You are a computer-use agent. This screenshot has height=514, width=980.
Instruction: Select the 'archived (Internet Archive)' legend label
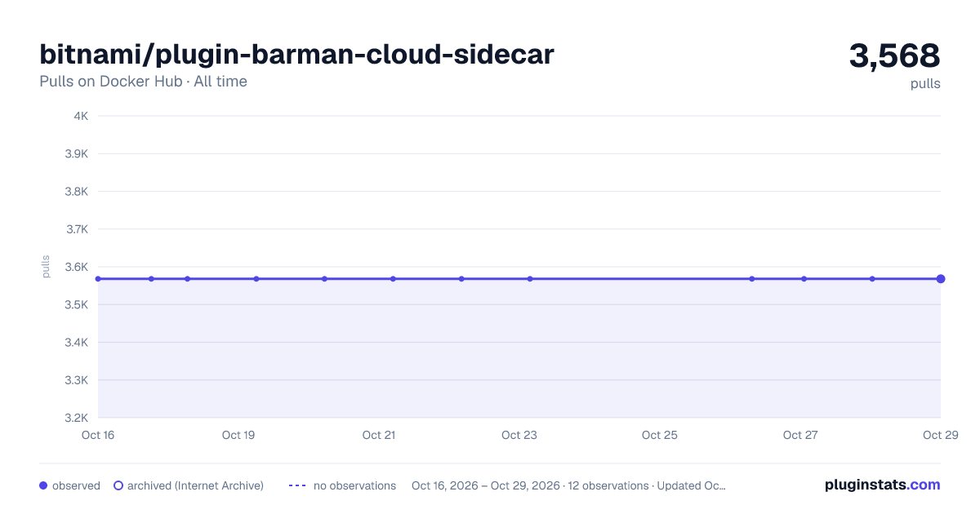coord(195,485)
